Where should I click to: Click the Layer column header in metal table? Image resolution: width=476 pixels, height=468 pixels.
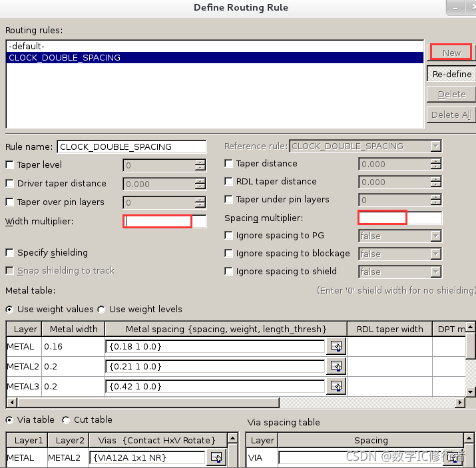(24, 329)
